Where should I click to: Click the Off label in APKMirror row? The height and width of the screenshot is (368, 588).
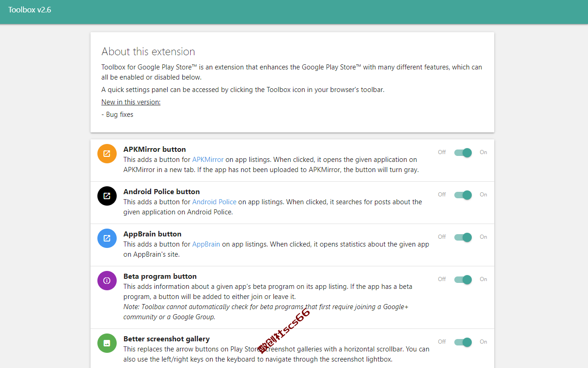coord(442,152)
